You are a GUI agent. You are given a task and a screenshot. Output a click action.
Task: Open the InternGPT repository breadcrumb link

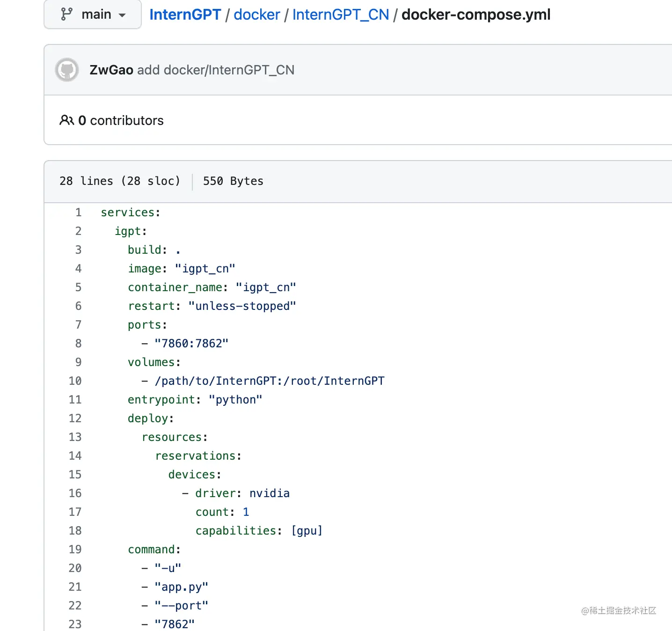(x=185, y=15)
